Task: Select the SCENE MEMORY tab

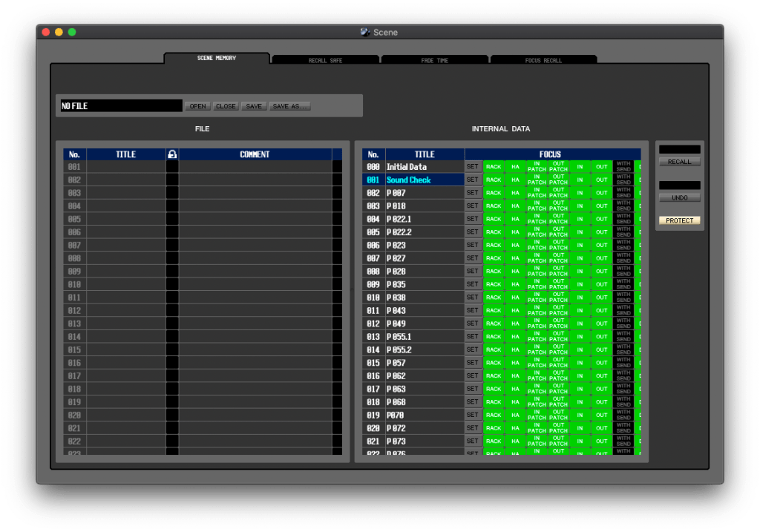Action: pyautogui.click(x=217, y=58)
